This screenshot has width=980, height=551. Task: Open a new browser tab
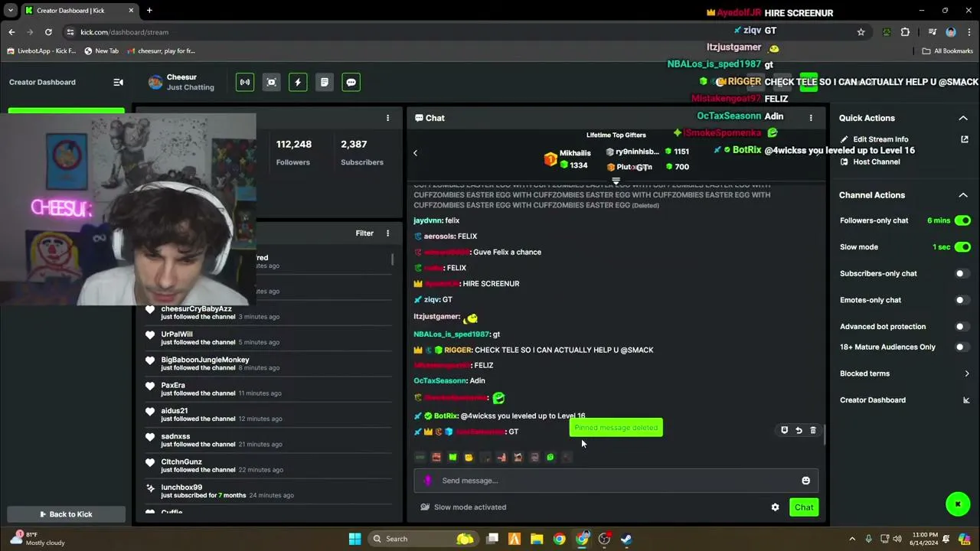(x=149, y=11)
